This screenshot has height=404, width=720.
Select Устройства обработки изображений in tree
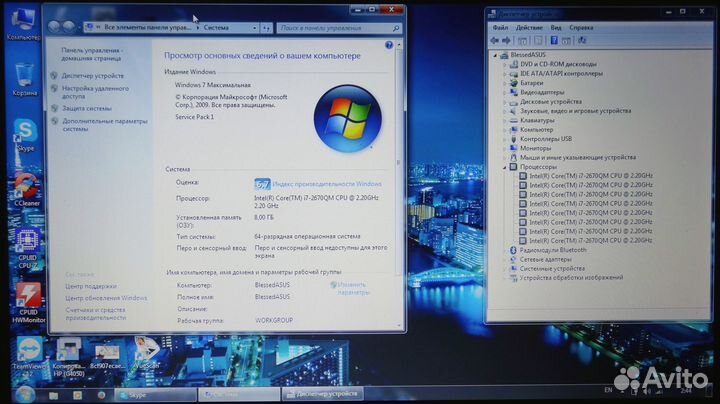pos(571,278)
